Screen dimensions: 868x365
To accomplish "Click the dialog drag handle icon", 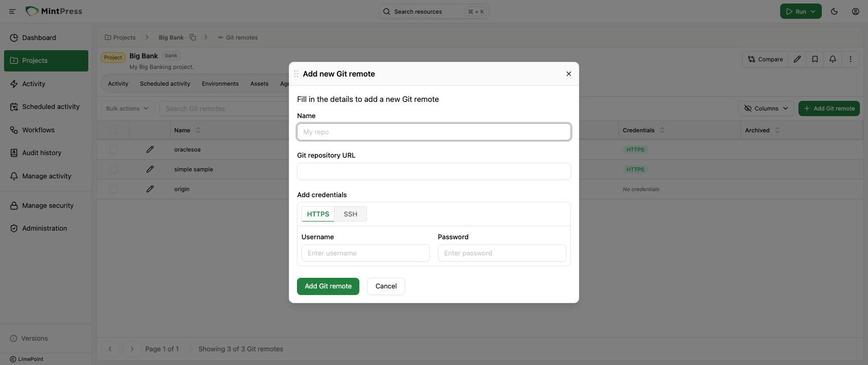I will pos(296,74).
